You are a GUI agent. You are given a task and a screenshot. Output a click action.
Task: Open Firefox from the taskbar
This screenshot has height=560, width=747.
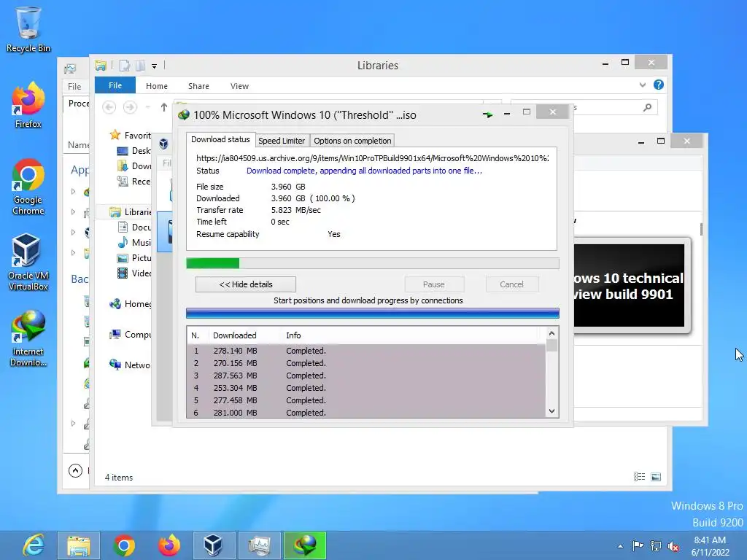click(169, 545)
